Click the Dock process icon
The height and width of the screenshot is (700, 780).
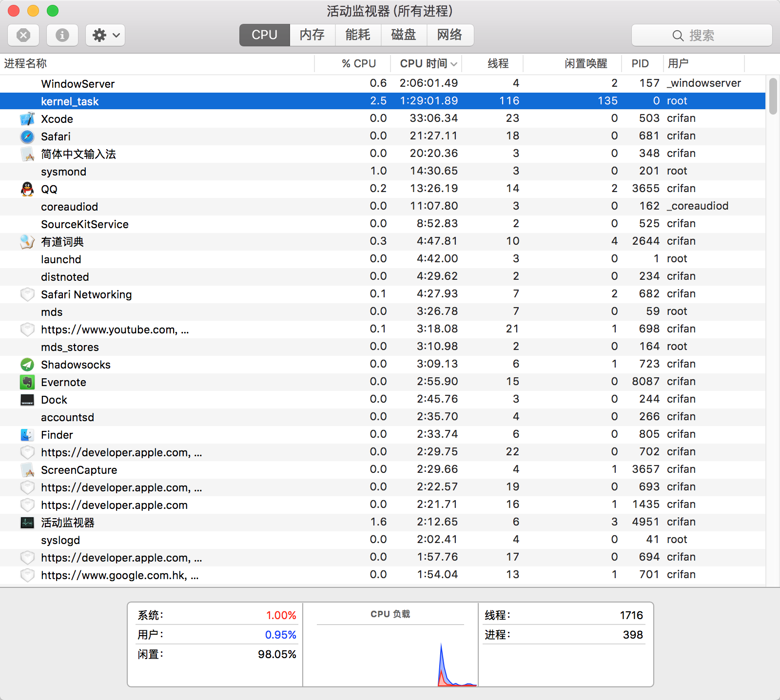click(x=27, y=400)
